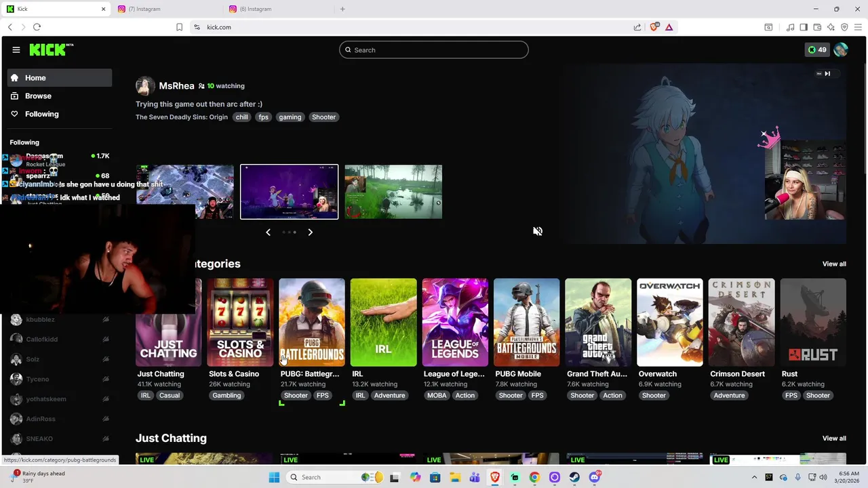Select the chill tag
The width and height of the screenshot is (868, 488).
point(242,117)
